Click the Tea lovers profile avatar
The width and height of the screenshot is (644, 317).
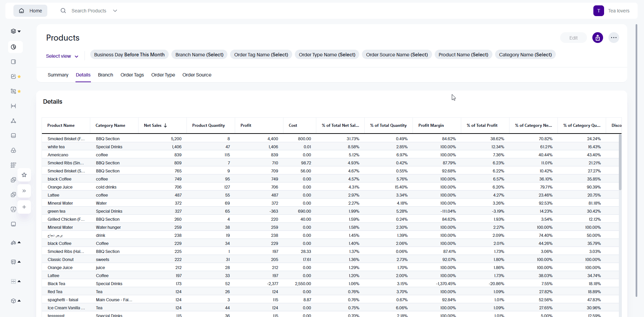coord(599,11)
